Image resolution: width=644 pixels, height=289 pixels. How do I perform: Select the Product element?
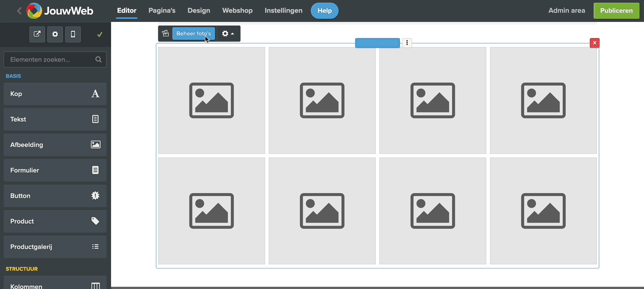55,221
